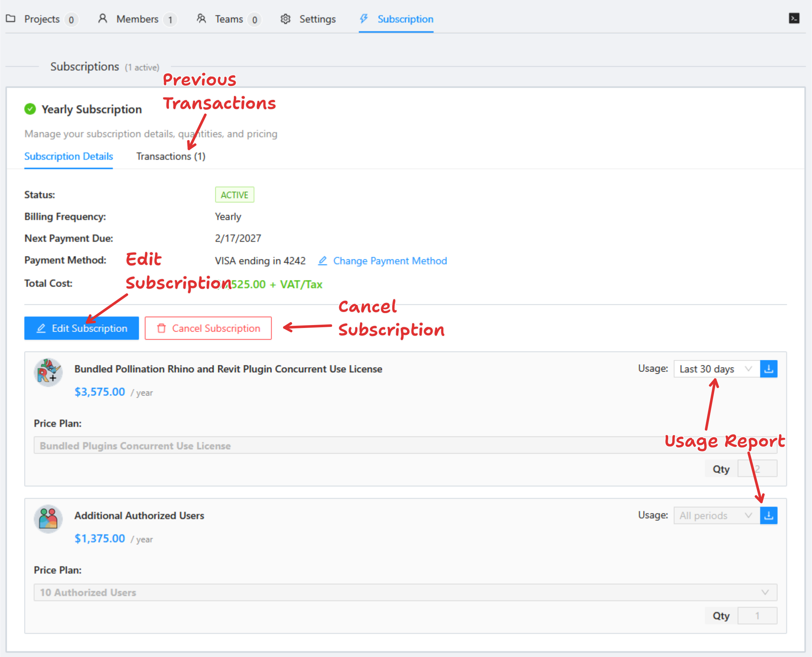Download usage report for Additional Authorized Users
The height and width of the screenshot is (657, 812).
point(768,515)
